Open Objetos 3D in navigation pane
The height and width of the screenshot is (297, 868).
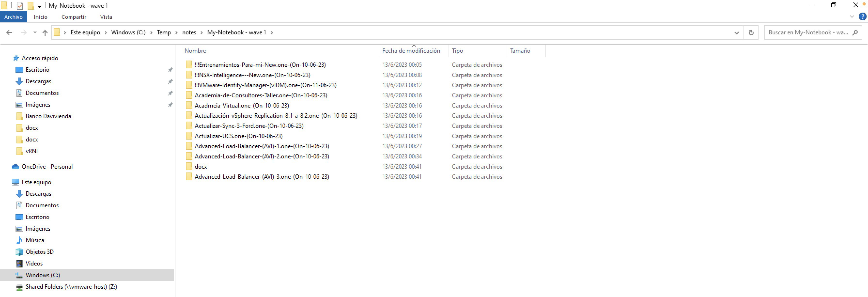39,252
